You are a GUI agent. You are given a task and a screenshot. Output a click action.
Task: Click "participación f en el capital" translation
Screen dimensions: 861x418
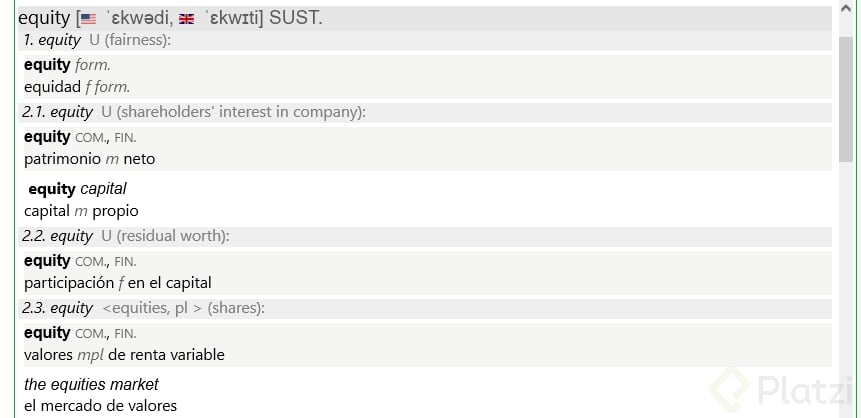[118, 283]
